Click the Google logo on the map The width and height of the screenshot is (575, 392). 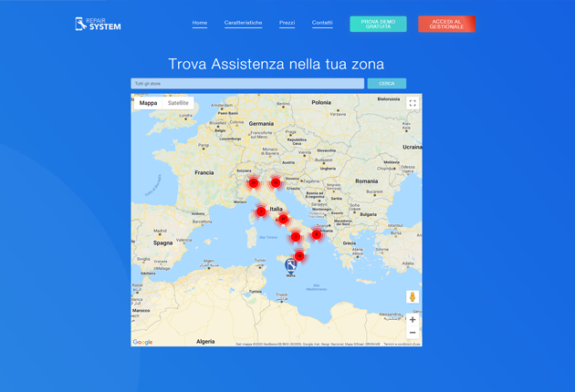142,342
